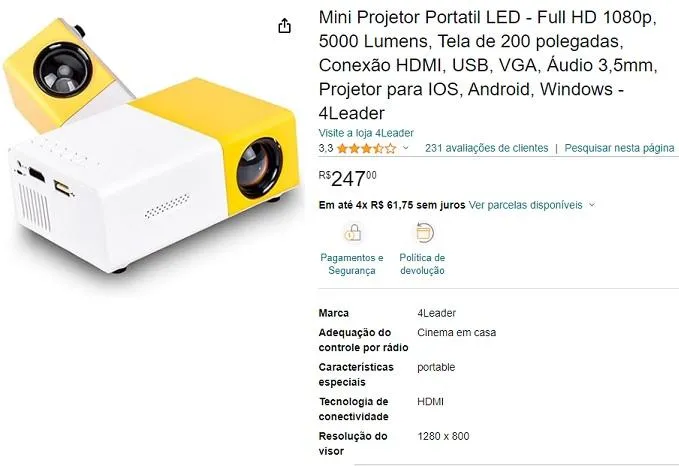
Task: Click the Pagamentos e Segurança padlock icon
Action: click(x=352, y=233)
